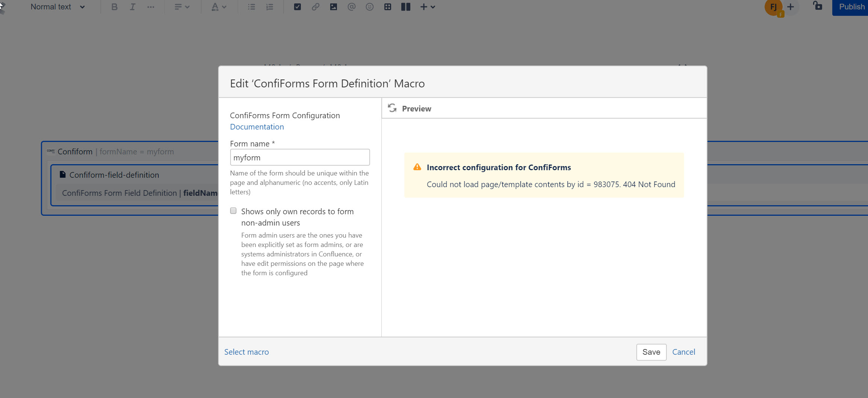The image size is (868, 398).
Task: Refresh the ConfiForms preview
Action: (x=392, y=108)
